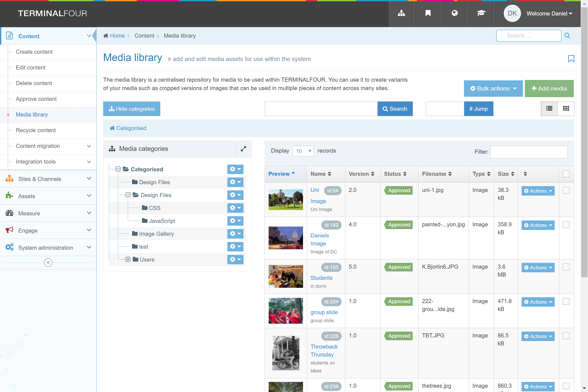
Task: Click the Throwback Thursday image thumbnail
Action: pyautogui.click(x=285, y=353)
